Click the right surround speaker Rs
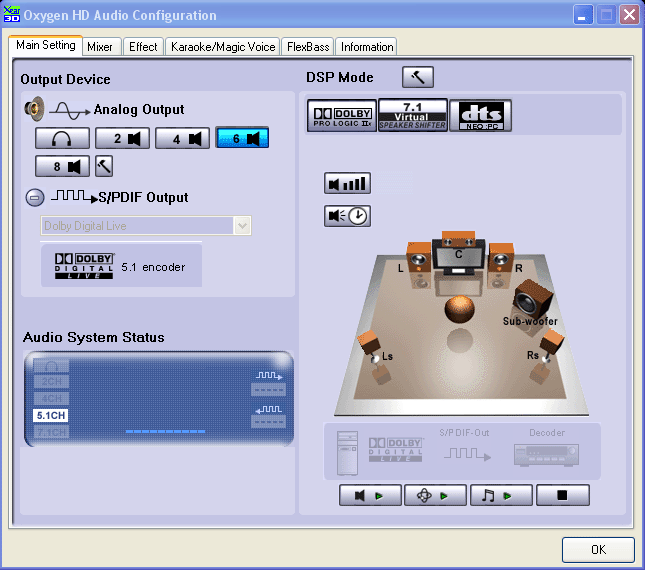Image resolution: width=645 pixels, height=570 pixels. (551, 344)
